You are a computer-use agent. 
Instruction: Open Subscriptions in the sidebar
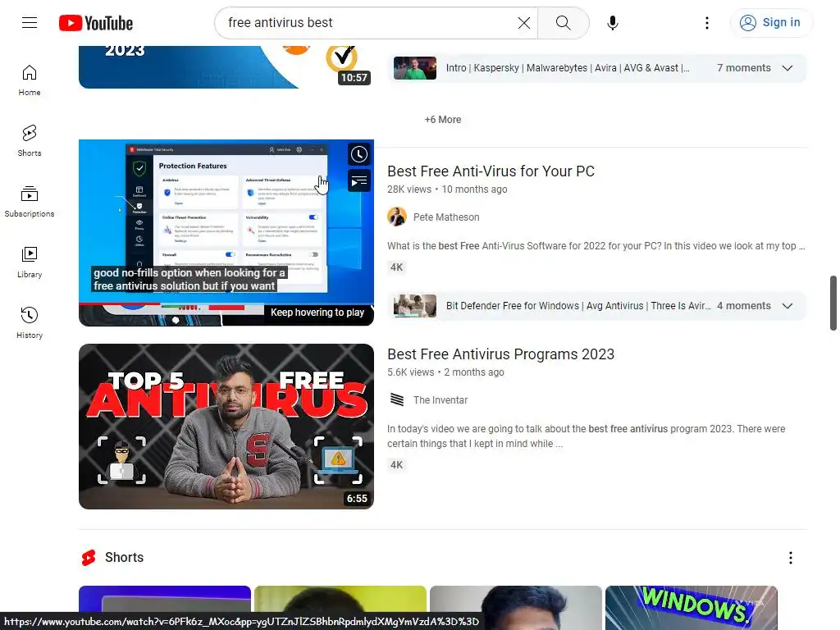pos(30,202)
